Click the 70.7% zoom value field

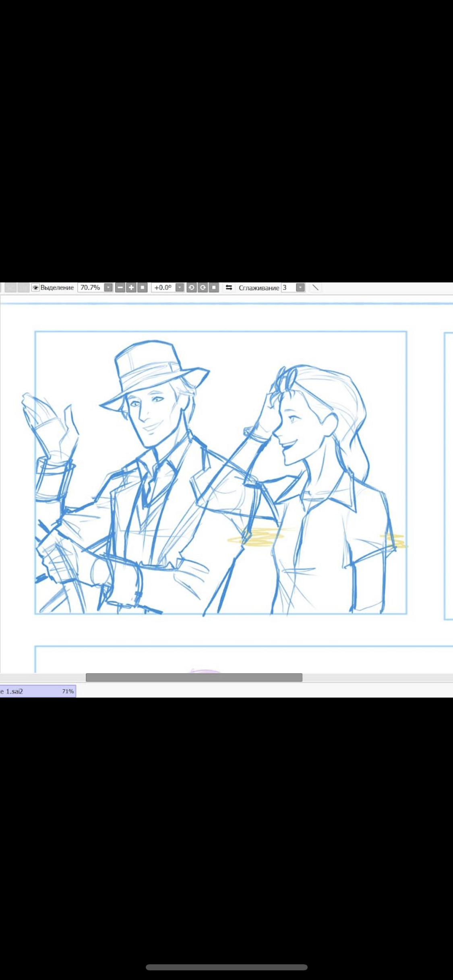91,288
